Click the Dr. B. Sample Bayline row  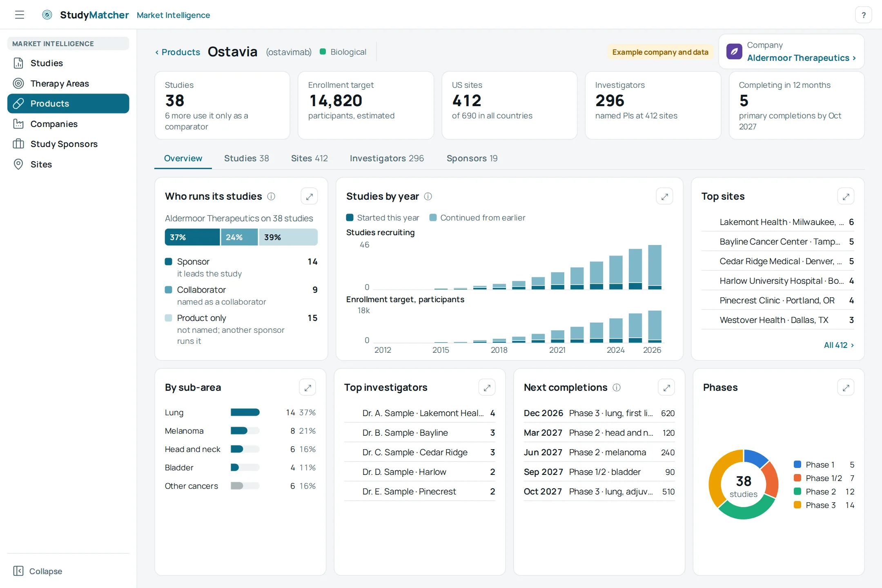pos(419,433)
